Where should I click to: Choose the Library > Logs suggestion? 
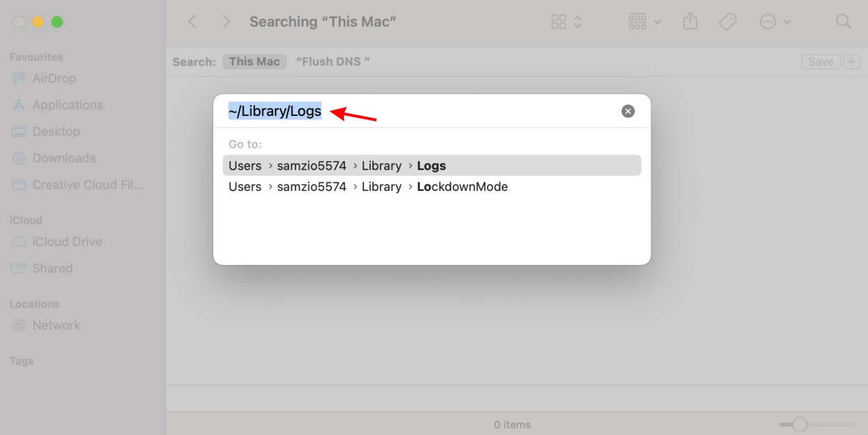[431, 166]
